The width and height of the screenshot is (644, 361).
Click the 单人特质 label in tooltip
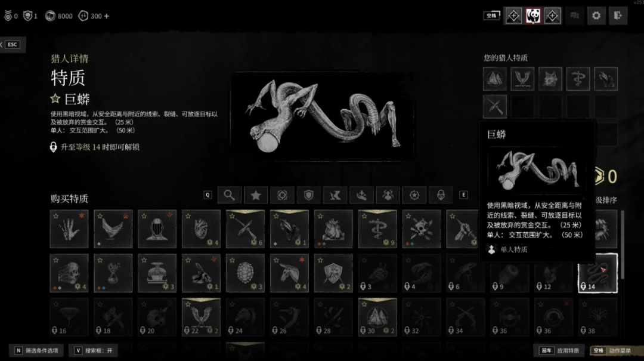pos(514,249)
